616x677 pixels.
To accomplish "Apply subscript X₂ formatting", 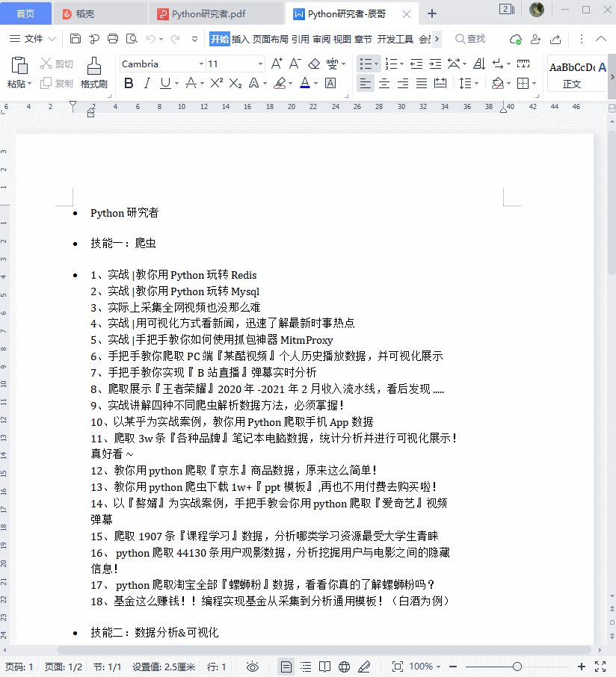I will point(235,83).
